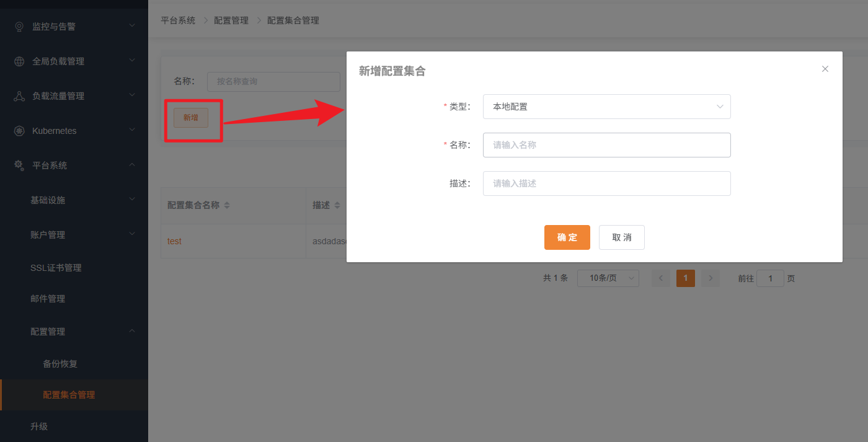Click 平台系统 in the breadcrumb
This screenshot has height=442, width=868.
click(x=178, y=20)
